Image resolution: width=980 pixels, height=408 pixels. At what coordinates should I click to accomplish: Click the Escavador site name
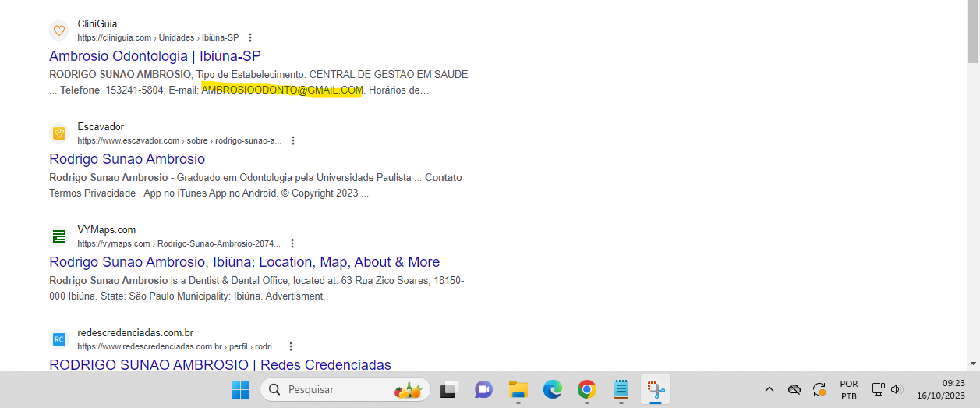point(101,127)
